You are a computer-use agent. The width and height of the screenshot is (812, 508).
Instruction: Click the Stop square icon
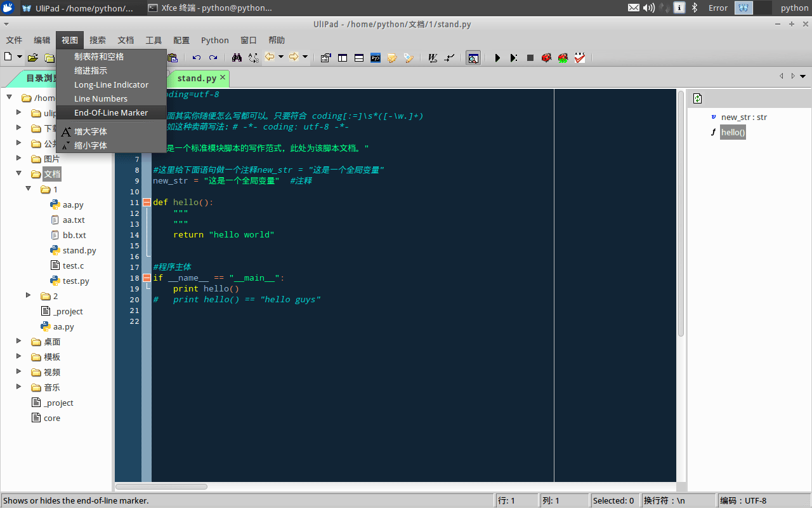(x=530, y=58)
